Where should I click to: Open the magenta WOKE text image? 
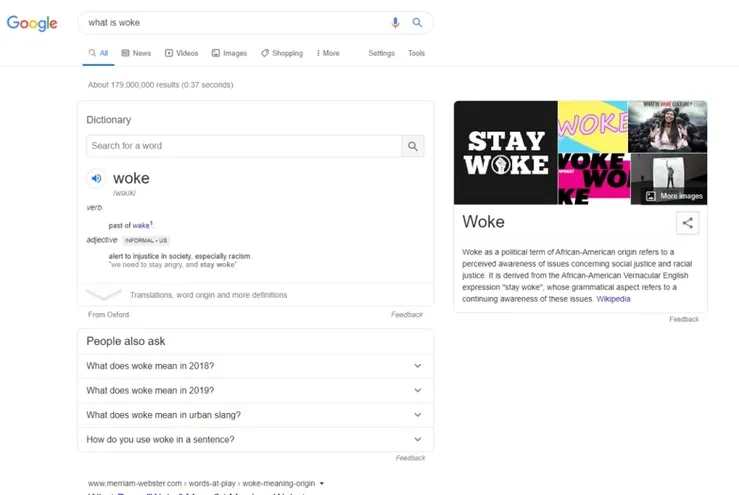click(x=594, y=179)
